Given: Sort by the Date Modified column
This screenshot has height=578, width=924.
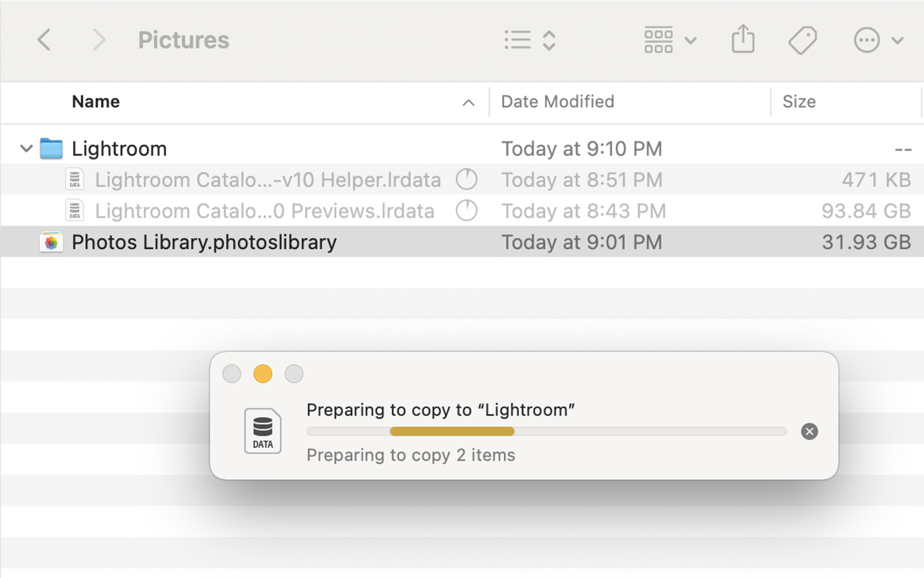Looking at the screenshot, I should coord(557,102).
